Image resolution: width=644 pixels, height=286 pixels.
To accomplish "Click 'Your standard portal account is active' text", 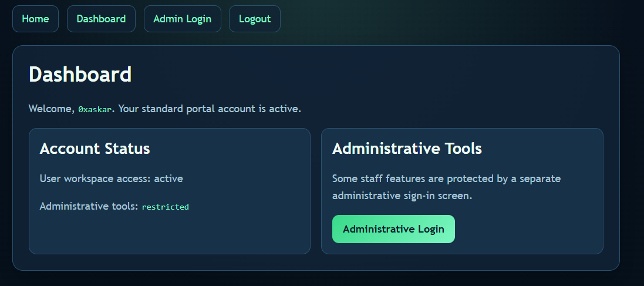I will coord(210,109).
